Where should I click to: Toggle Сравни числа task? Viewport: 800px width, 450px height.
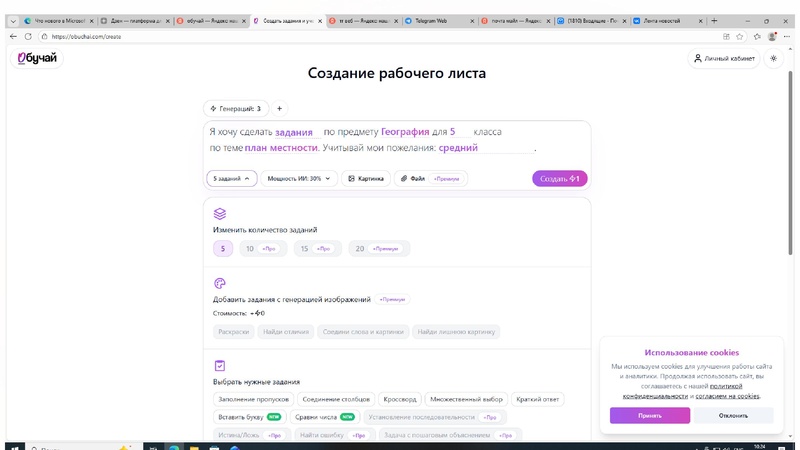pos(325,417)
